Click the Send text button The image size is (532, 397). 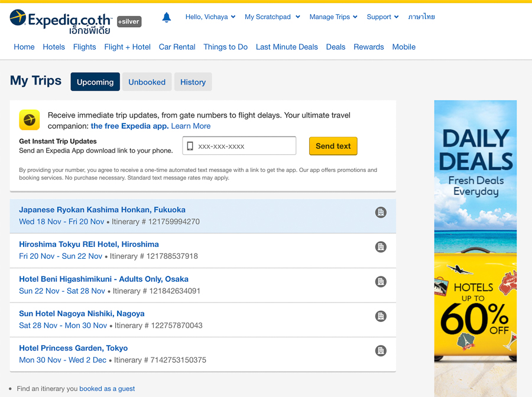pyautogui.click(x=333, y=146)
